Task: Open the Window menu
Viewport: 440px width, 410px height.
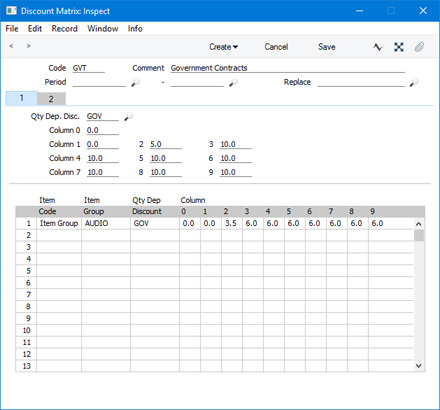Action: (103, 29)
